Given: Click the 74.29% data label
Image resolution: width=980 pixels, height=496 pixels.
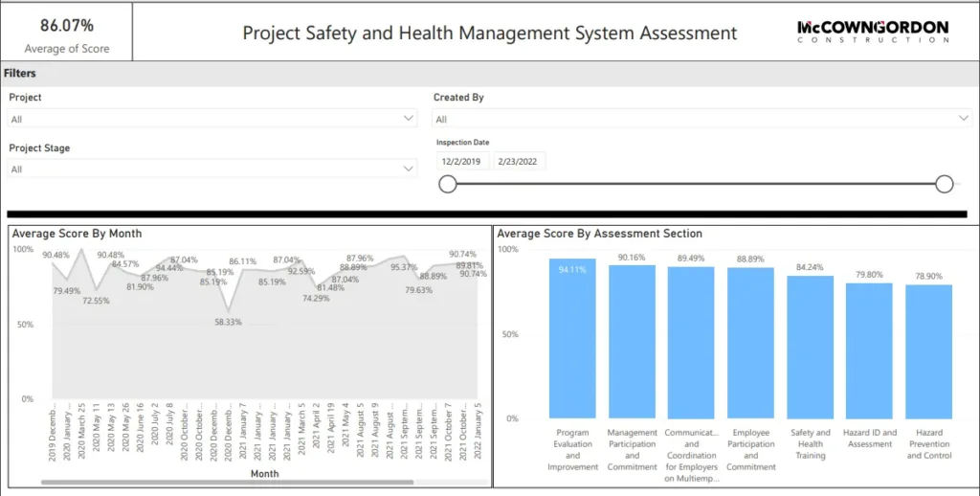Looking at the screenshot, I should coord(316,299).
